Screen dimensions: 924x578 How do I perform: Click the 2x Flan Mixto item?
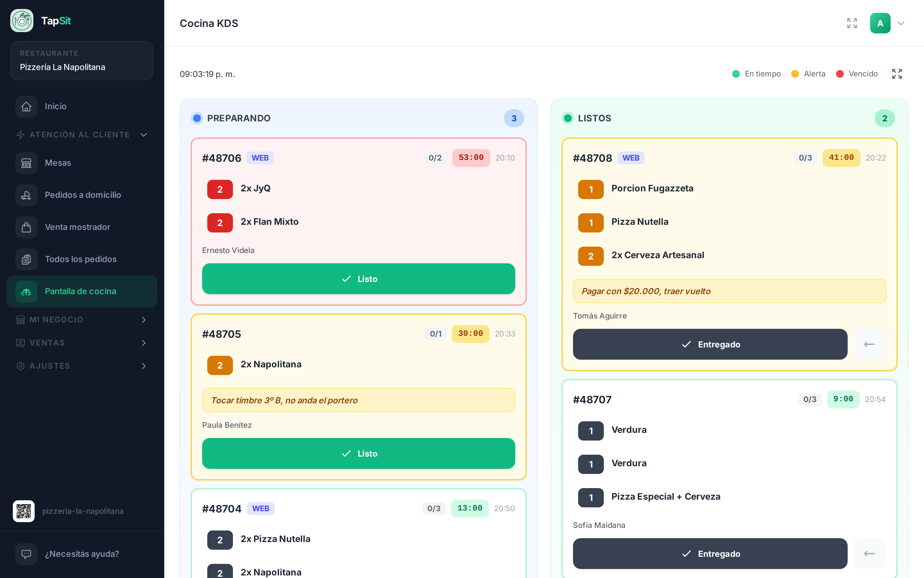269,222
